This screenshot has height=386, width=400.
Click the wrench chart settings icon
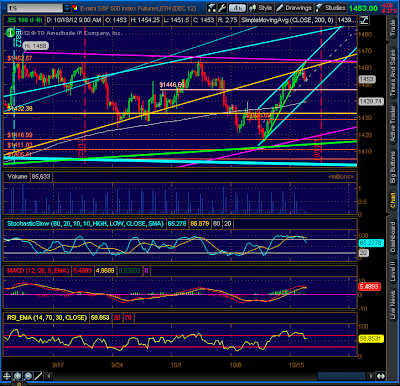tap(222, 8)
